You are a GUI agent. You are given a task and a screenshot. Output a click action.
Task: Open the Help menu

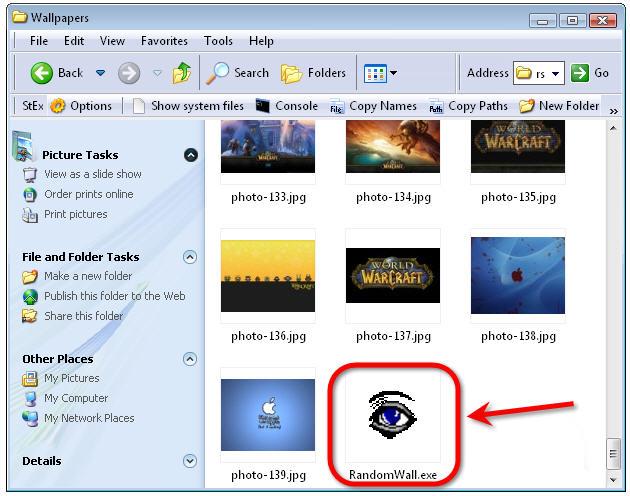point(261,41)
